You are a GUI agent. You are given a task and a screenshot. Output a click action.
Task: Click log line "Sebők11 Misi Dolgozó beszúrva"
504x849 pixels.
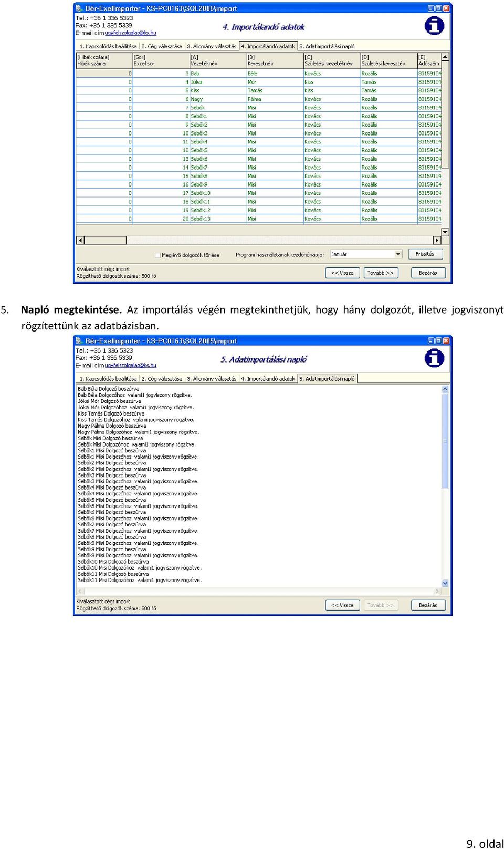click(113, 574)
